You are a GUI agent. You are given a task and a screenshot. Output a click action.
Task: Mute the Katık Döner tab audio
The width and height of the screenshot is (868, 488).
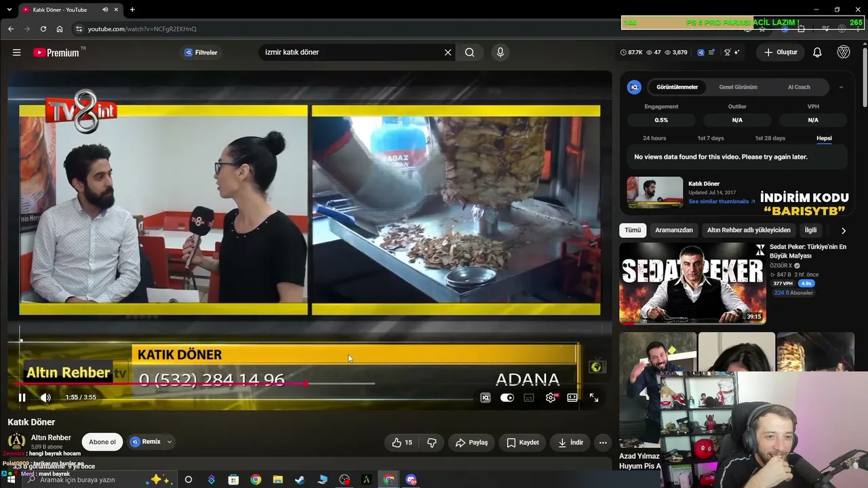105,9
